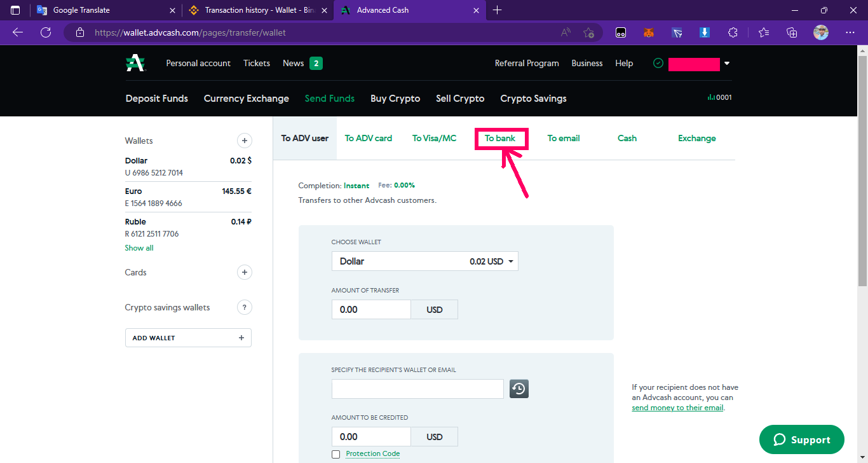Open Buy Crypto menu

tap(395, 99)
